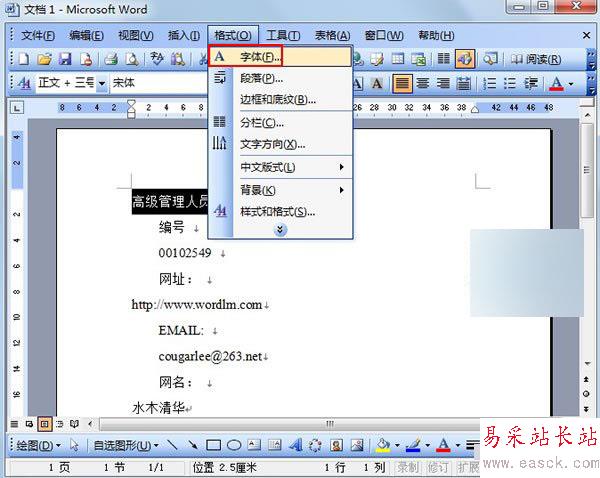Viewport: 600px width, 478px height.
Task: Choose 字体 from the Format menu
Action: coord(280,57)
